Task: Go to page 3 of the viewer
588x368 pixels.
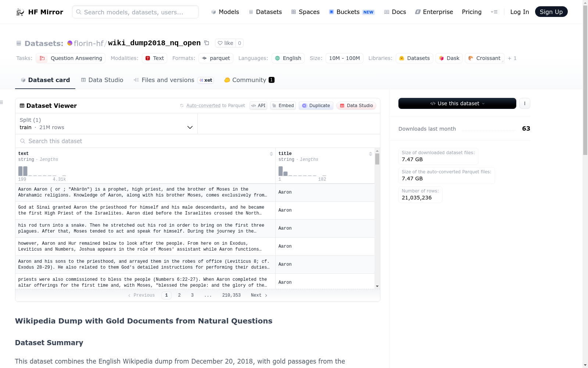Action: click(x=192, y=295)
